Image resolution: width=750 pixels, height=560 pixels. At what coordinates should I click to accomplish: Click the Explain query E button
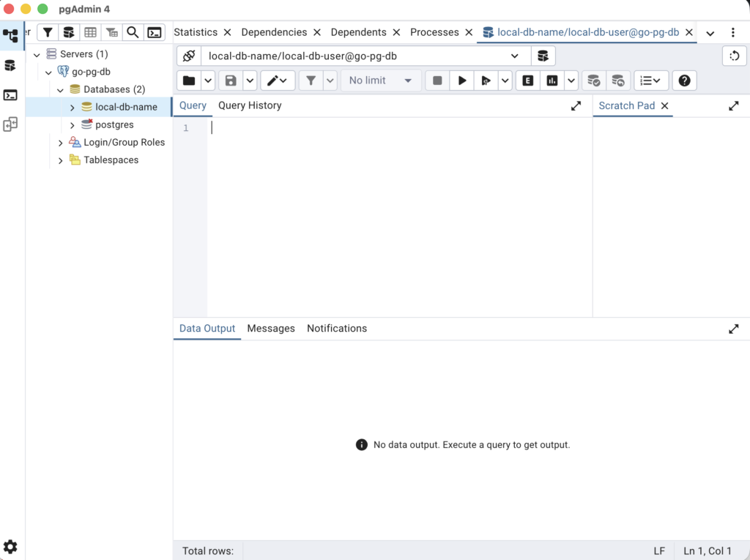pyautogui.click(x=527, y=81)
